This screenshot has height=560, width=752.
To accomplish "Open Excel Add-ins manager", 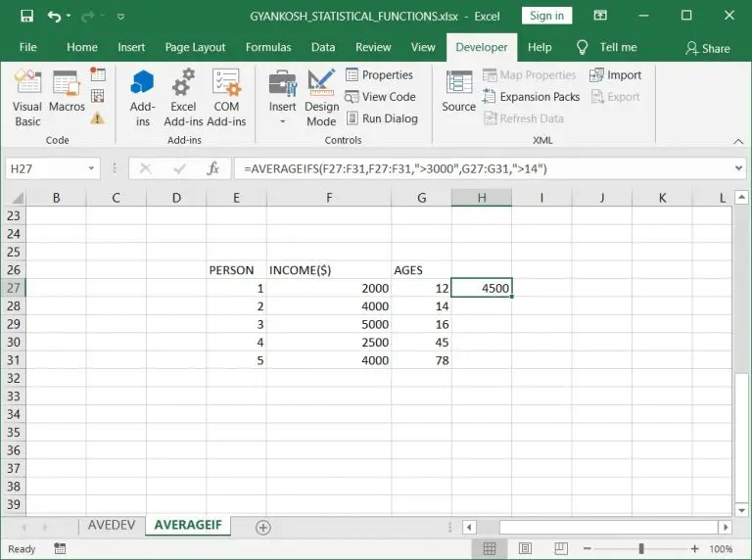I will point(183,97).
